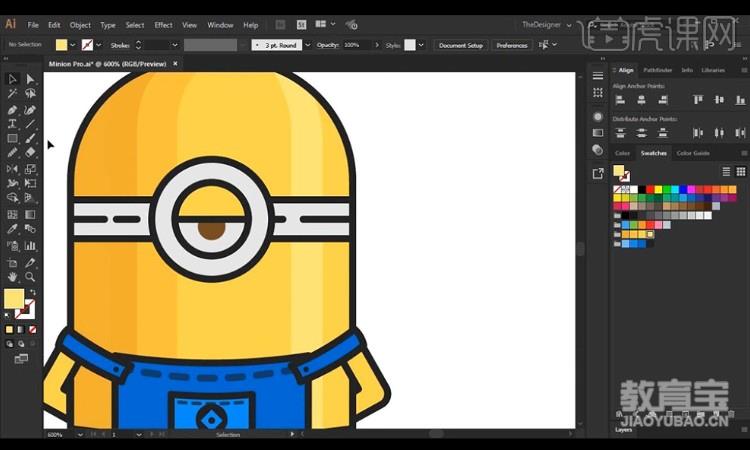This screenshot has width=750, height=450.
Task: Select the Rectangle tool
Action: pos(12,139)
